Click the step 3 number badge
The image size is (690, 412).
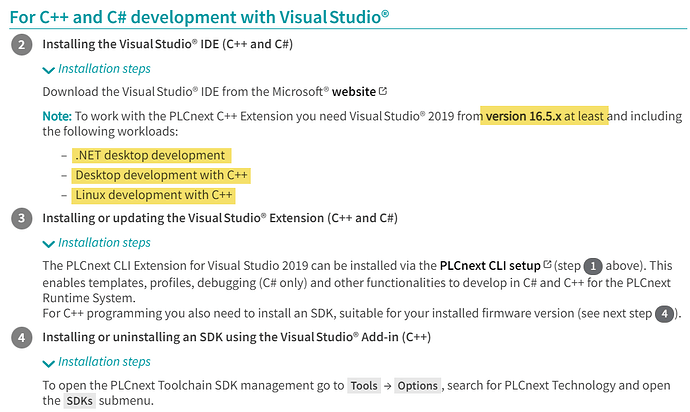click(21, 218)
